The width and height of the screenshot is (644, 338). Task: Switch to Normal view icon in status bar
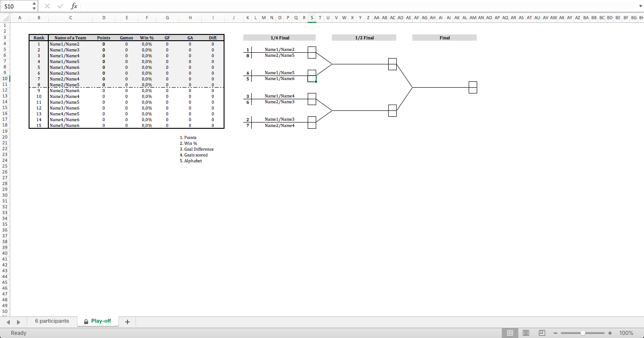click(x=510, y=333)
